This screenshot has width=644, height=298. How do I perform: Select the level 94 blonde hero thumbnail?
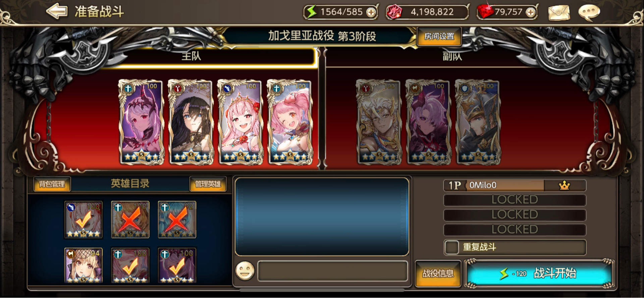pyautogui.click(x=84, y=266)
